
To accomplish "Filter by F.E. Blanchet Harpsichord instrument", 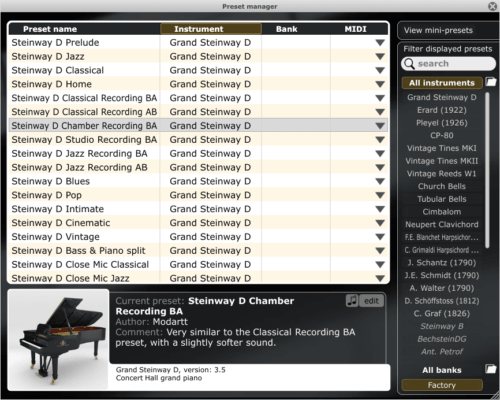I will [x=442, y=237].
